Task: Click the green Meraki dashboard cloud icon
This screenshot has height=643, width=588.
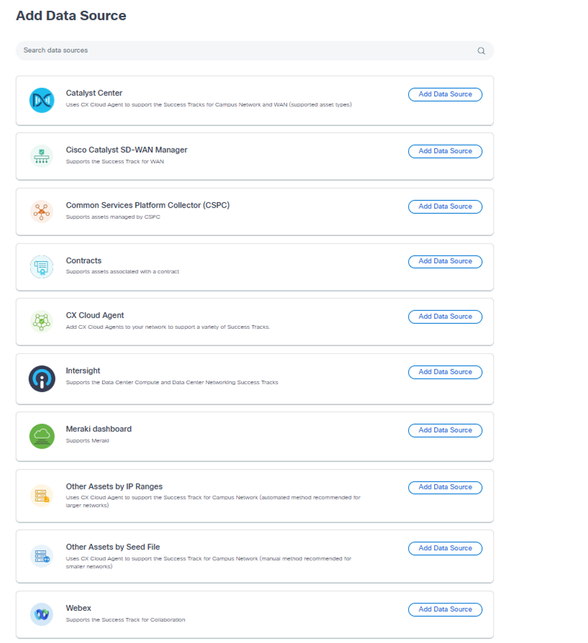Action: click(x=42, y=436)
